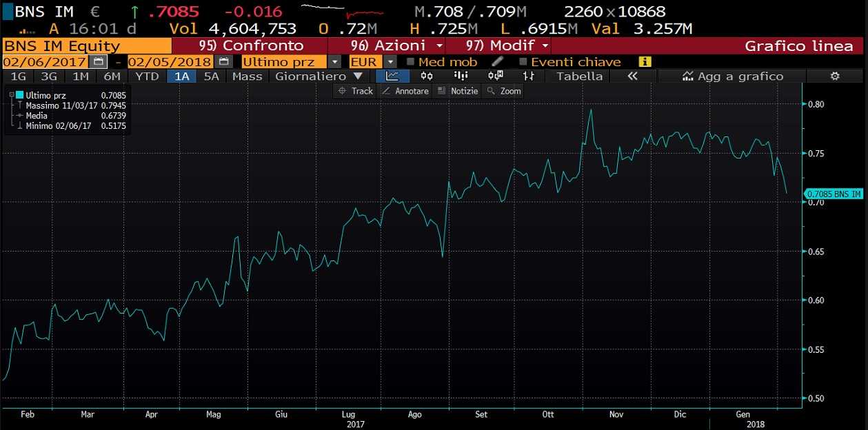Open the Notizie news tool
This screenshot has height=430, width=868.
(458, 91)
